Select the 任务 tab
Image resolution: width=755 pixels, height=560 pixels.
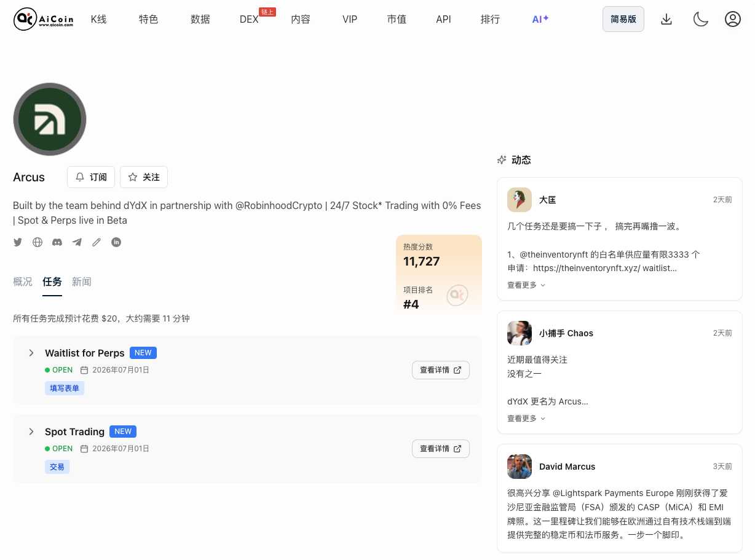coord(52,282)
